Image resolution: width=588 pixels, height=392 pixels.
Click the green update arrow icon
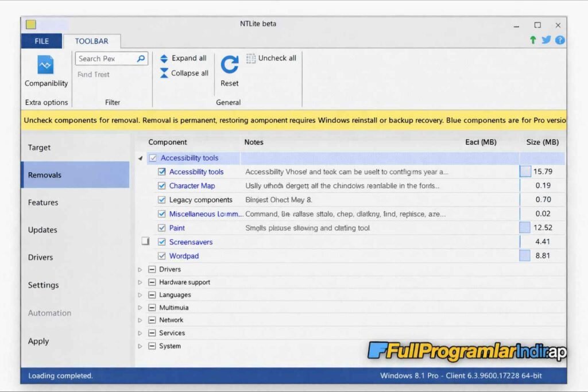pos(533,40)
